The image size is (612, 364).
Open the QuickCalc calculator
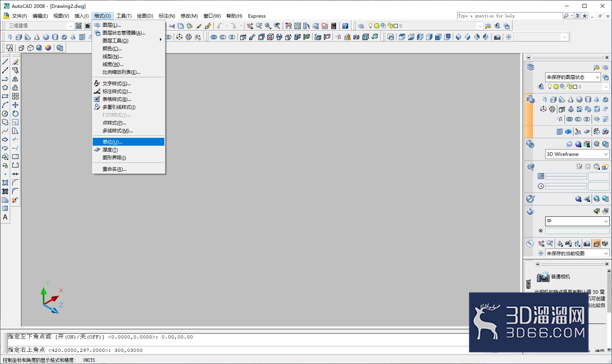point(334,26)
